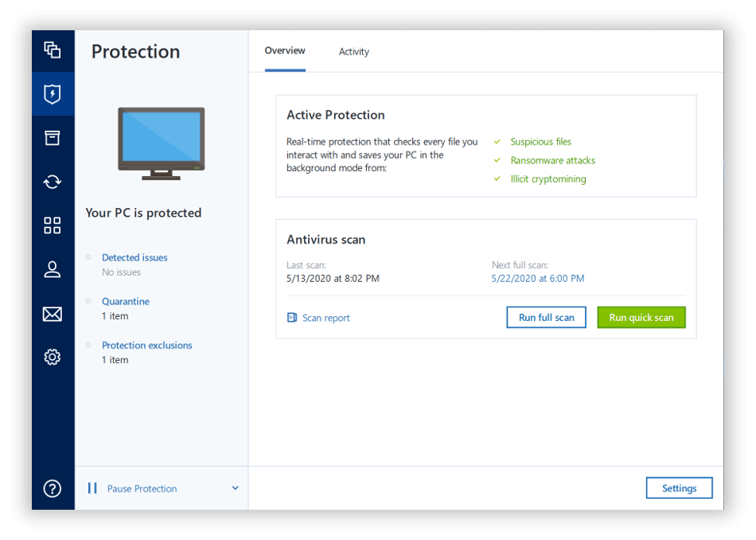View the Quarantine item
The height and width of the screenshot is (540, 756).
coord(125,301)
